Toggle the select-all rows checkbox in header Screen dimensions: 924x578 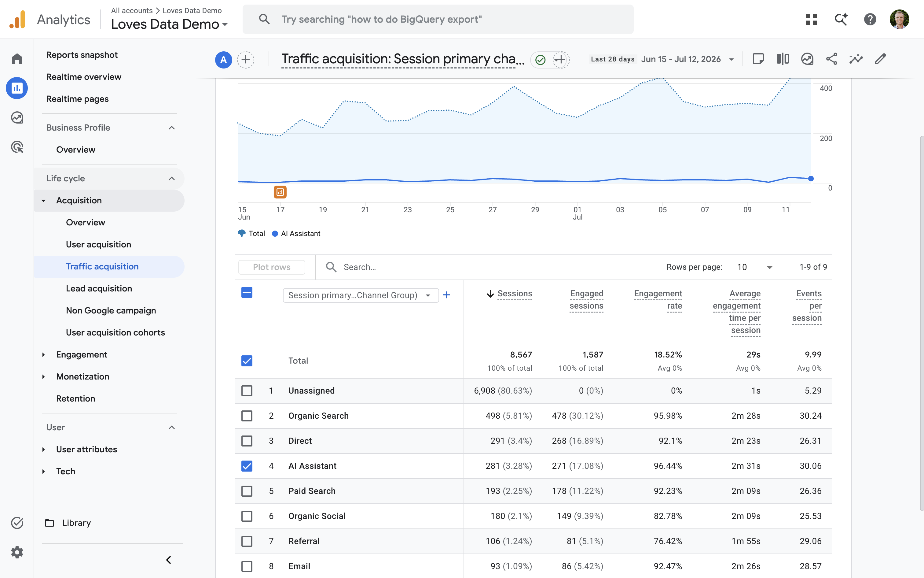point(247,292)
